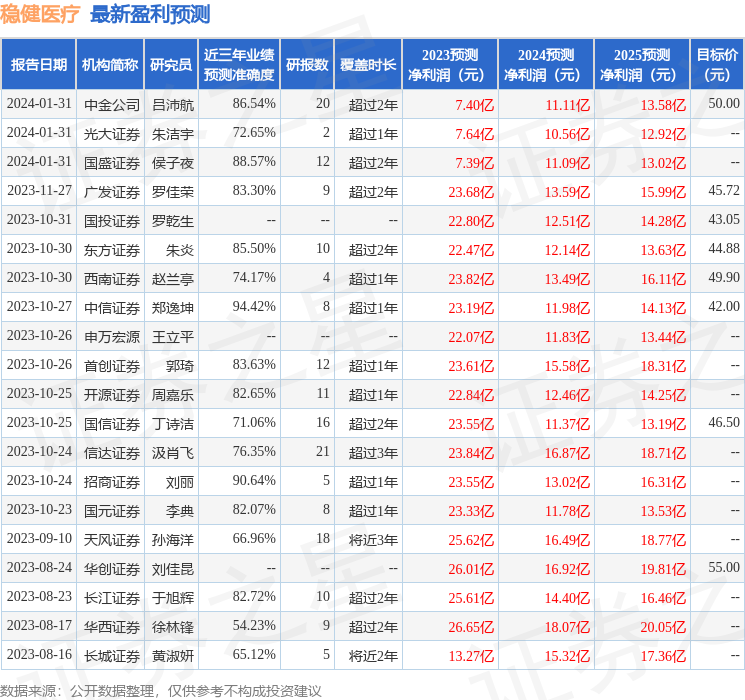This screenshot has height=700, width=745.
Task: Click researcher name 罗乾生
Action: point(173,221)
